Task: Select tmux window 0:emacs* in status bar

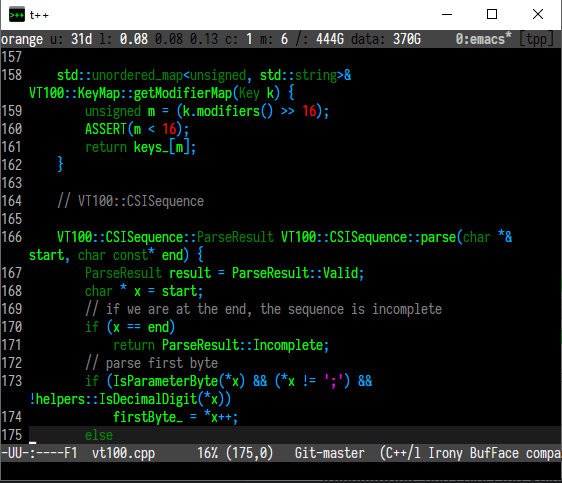Action: point(483,39)
